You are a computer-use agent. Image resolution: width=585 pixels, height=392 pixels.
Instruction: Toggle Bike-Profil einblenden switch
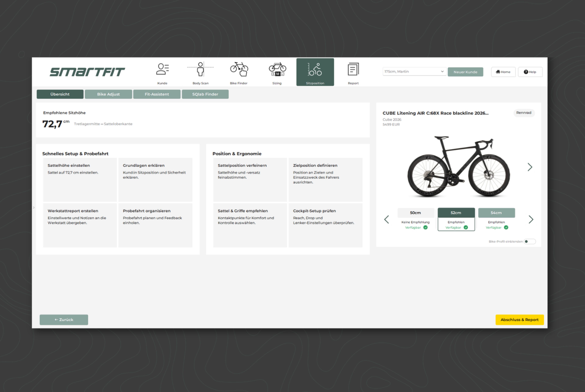530,241
